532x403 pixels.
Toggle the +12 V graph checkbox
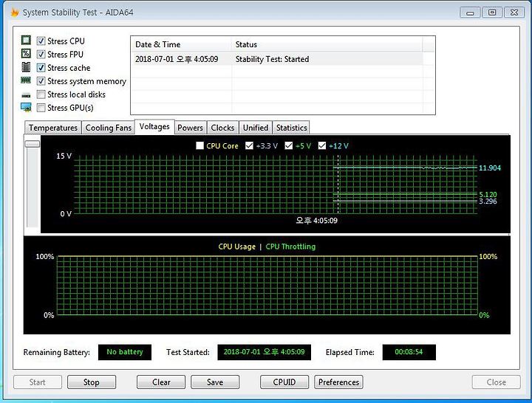pyautogui.click(x=322, y=145)
